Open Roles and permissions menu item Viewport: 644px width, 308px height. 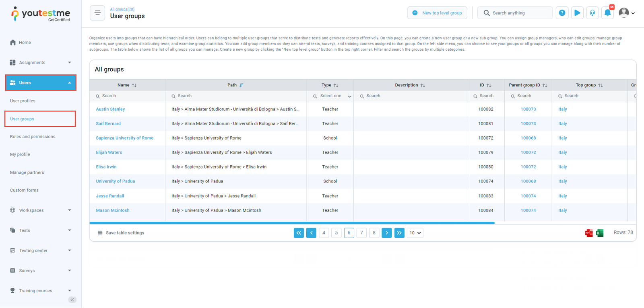(33, 137)
